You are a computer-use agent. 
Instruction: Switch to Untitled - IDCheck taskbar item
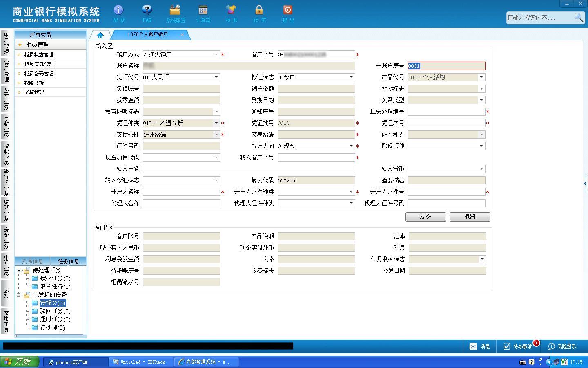pos(141,362)
